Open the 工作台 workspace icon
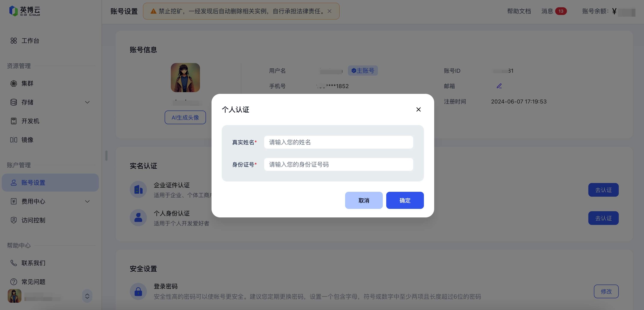 pyautogui.click(x=14, y=41)
